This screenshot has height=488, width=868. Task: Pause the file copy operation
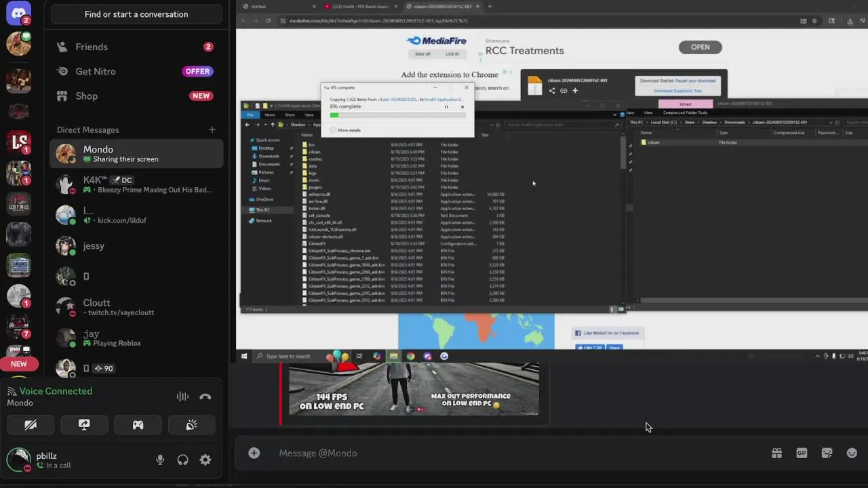click(446, 106)
